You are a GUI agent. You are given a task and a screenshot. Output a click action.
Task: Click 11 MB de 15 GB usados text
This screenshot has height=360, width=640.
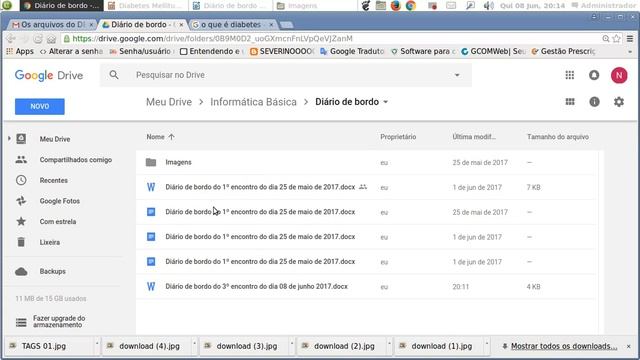tap(51, 299)
